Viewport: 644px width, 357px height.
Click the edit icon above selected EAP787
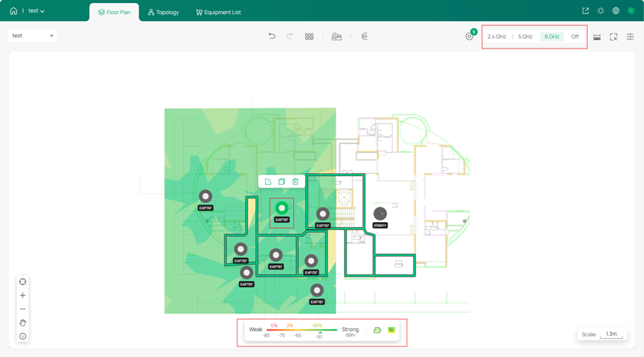tap(268, 182)
